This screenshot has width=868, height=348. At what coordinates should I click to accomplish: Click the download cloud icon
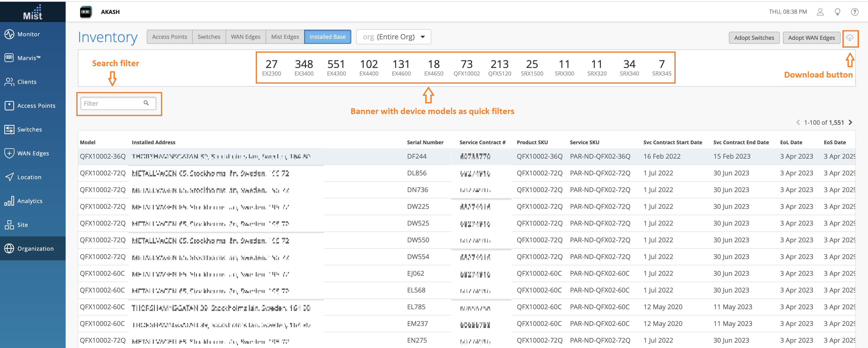pyautogui.click(x=849, y=38)
